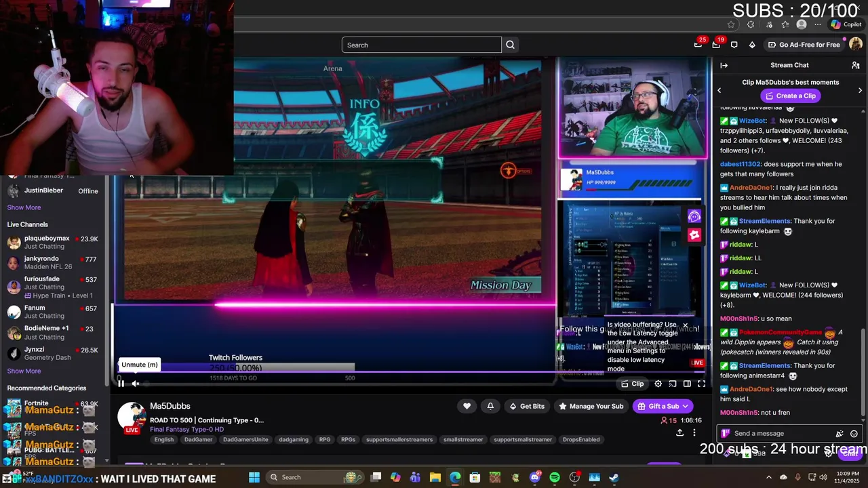Open Ma5Dubbs channel name link
868x488 pixels.
tap(170, 406)
